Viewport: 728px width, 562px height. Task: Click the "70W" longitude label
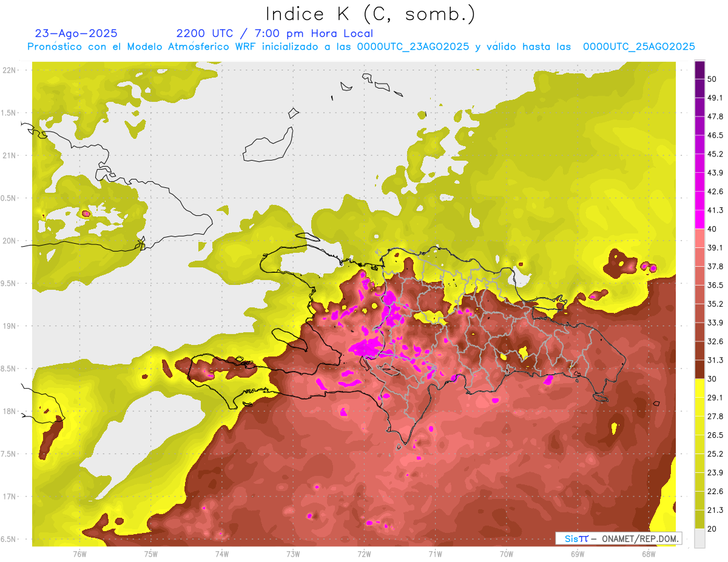pos(507,554)
